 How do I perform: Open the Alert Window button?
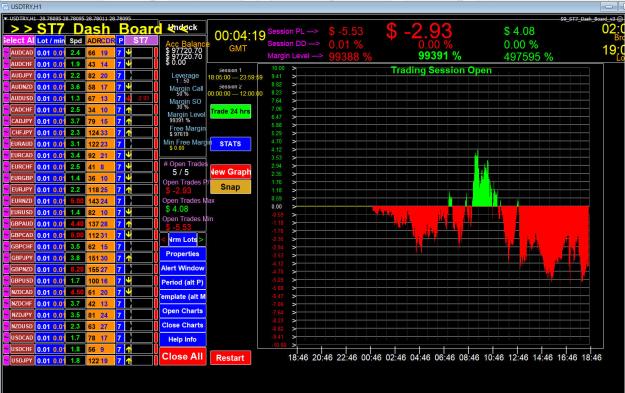183,268
